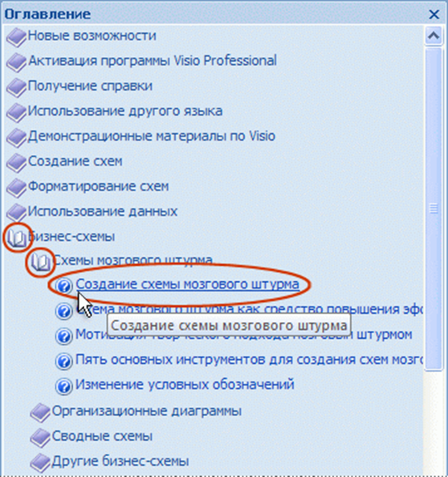Image resolution: width=448 pixels, height=477 pixels.
Task: Open Изменение условных обозначений topic
Action: [185, 385]
